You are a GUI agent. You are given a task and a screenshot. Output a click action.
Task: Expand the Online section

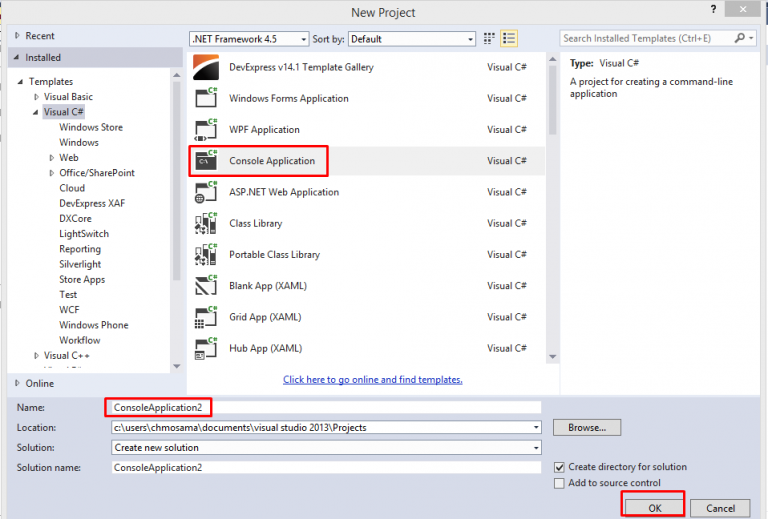coord(17,383)
